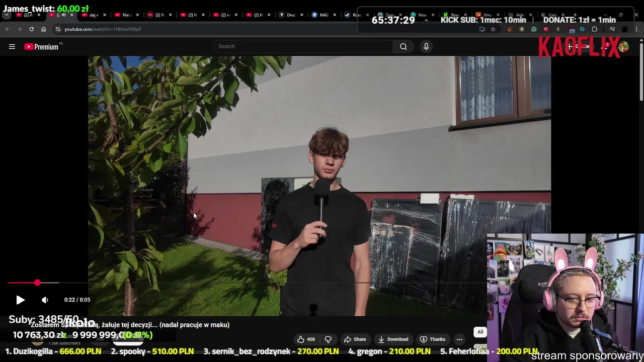Open YouTube account avatar menu
Screen dimensions: 644x362
[623, 46]
